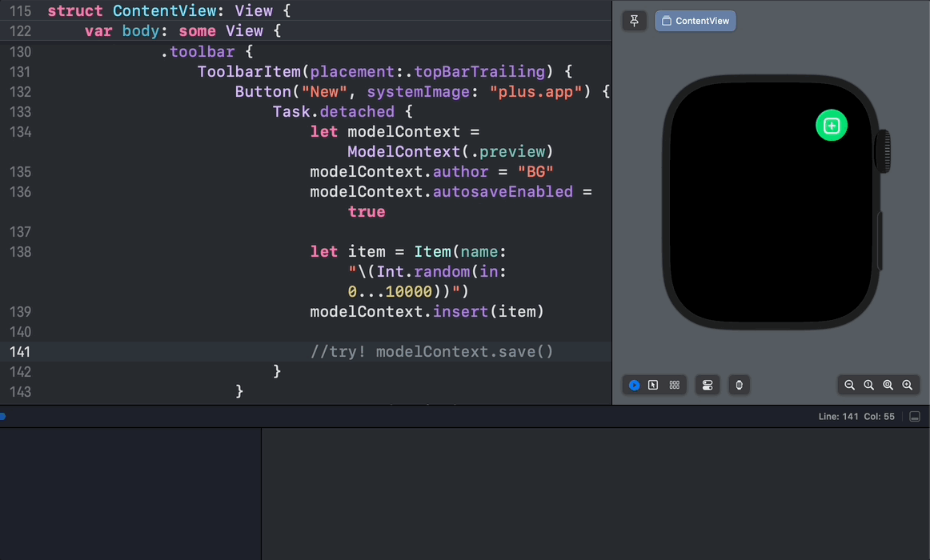Screen dimensions: 930x560
Task: Open canvas Device Settings toggles
Action: point(708,385)
